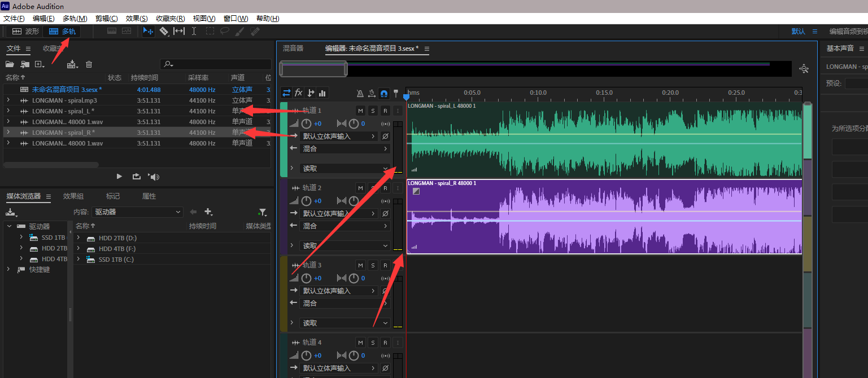
Task: Show EQ section in editor
Action: [322, 93]
